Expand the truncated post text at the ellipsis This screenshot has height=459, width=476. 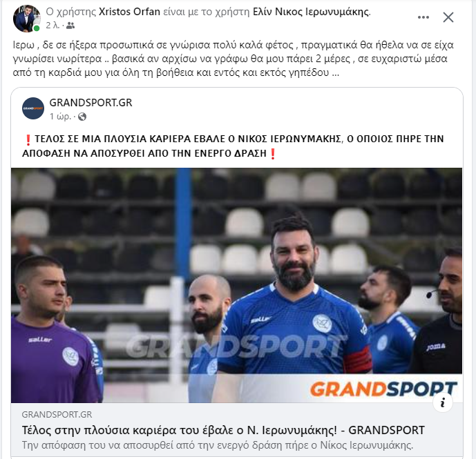point(336,72)
